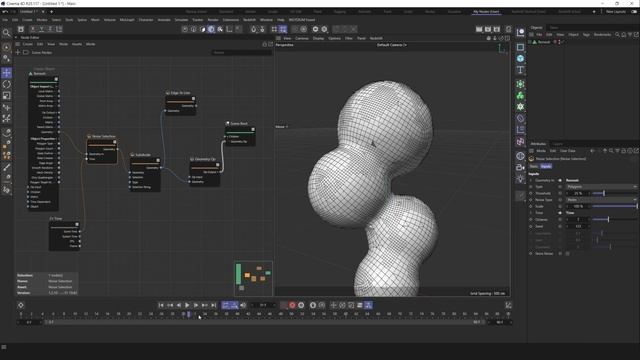Open the Noise Type dropdown
This screenshot has height=360, width=640.
601,200
